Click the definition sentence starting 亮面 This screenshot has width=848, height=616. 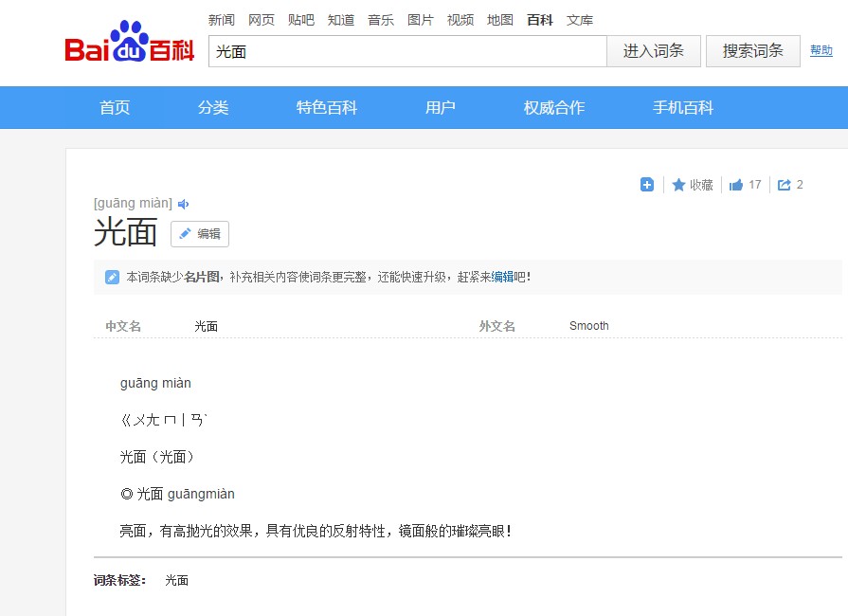[x=316, y=531]
